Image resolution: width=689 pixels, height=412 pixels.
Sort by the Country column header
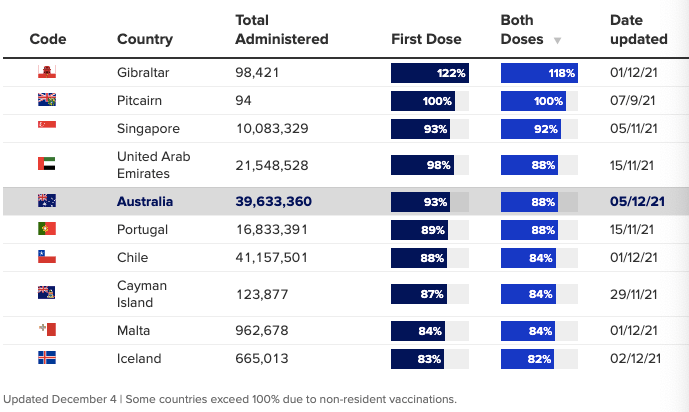click(x=145, y=39)
